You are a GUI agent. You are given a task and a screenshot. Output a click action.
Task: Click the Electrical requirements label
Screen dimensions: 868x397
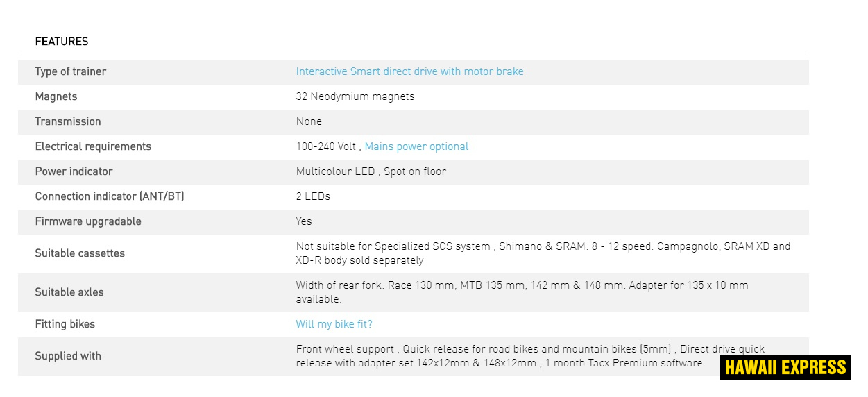tap(93, 146)
